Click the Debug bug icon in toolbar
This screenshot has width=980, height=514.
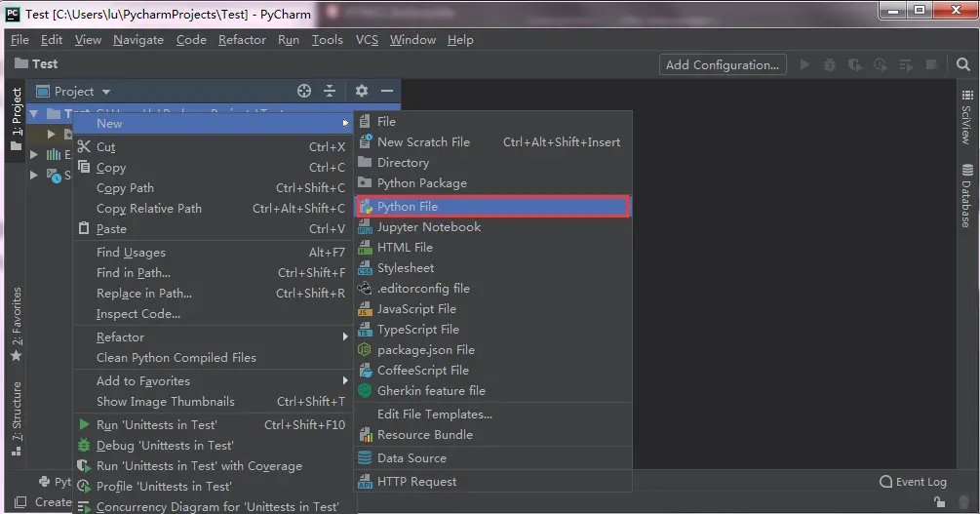(830, 64)
